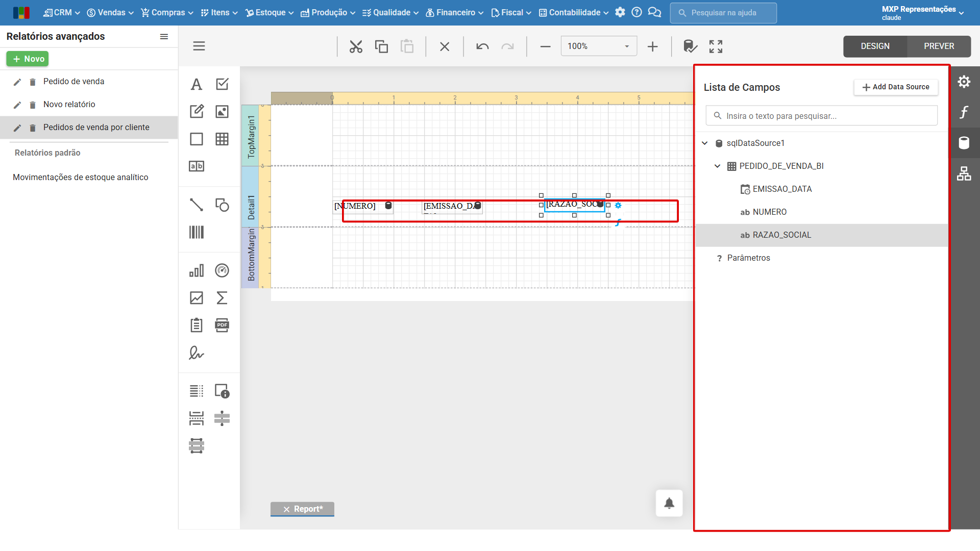
Task: Delete selected element with X icon
Action: coord(445,46)
